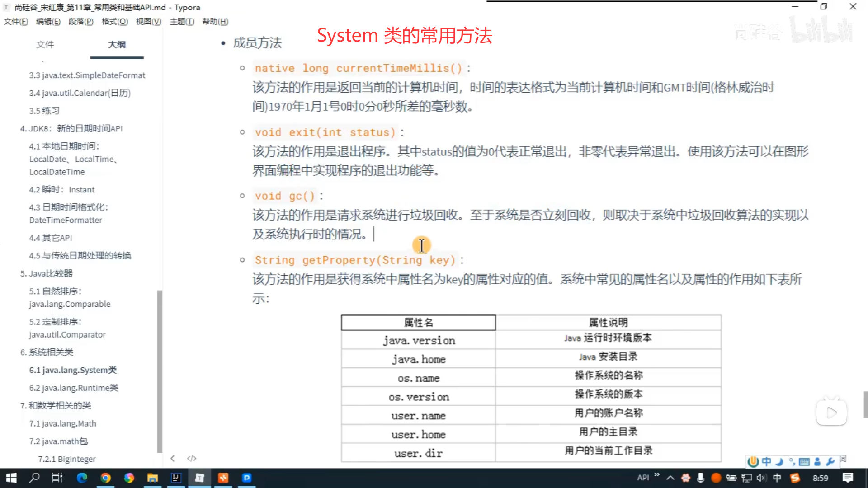Image resolution: width=868 pixels, height=488 pixels.
Task: Toggle source code mode icon
Action: 192,458
